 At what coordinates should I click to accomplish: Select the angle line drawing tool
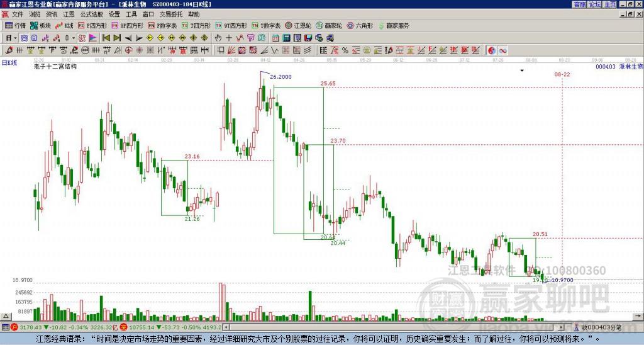pyautogui.click(x=264, y=50)
